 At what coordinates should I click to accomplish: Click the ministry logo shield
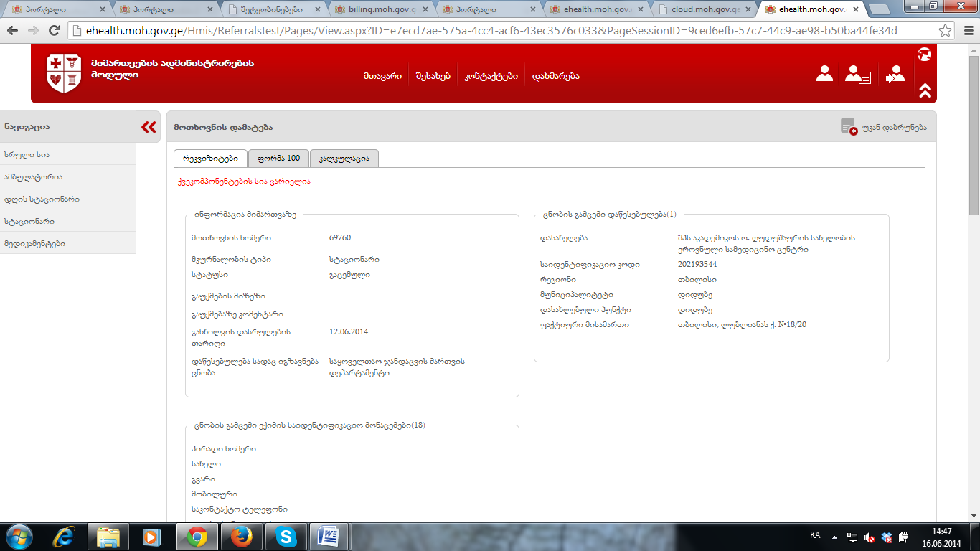[x=64, y=73]
